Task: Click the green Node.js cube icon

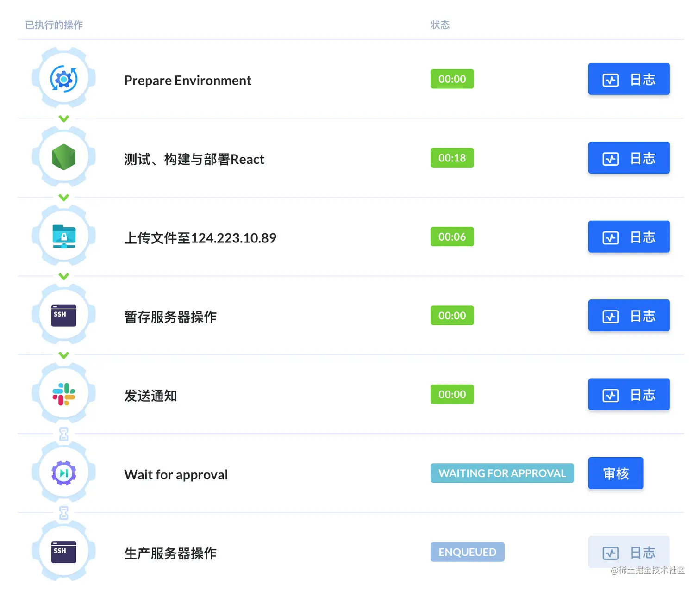Action: pos(64,157)
